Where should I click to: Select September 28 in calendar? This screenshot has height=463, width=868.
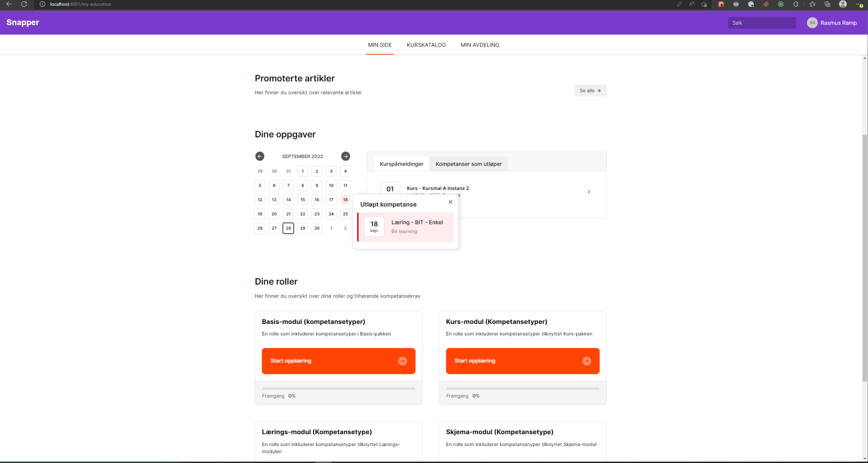(288, 228)
